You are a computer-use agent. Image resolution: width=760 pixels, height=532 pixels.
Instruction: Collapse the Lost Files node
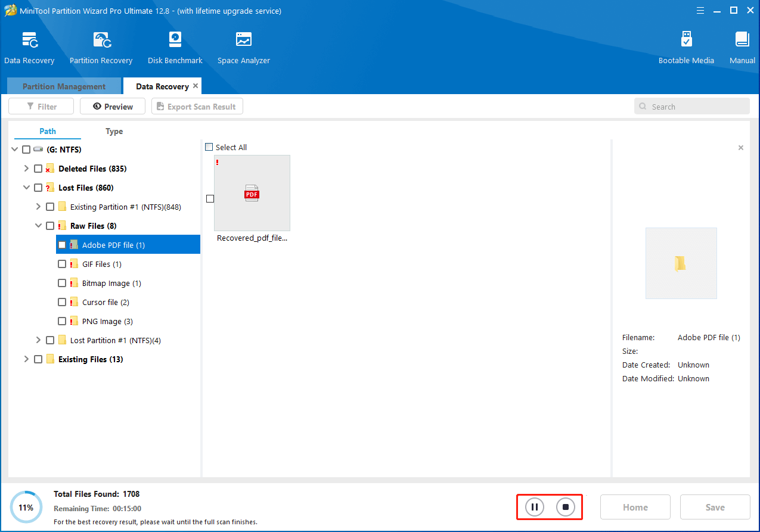26,188
